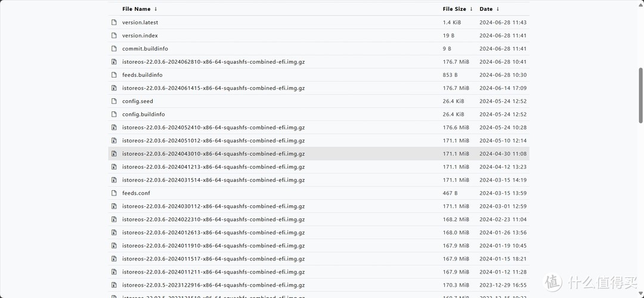Download istoreos-22.03.6-2024011211 image file

coord(213,272)
